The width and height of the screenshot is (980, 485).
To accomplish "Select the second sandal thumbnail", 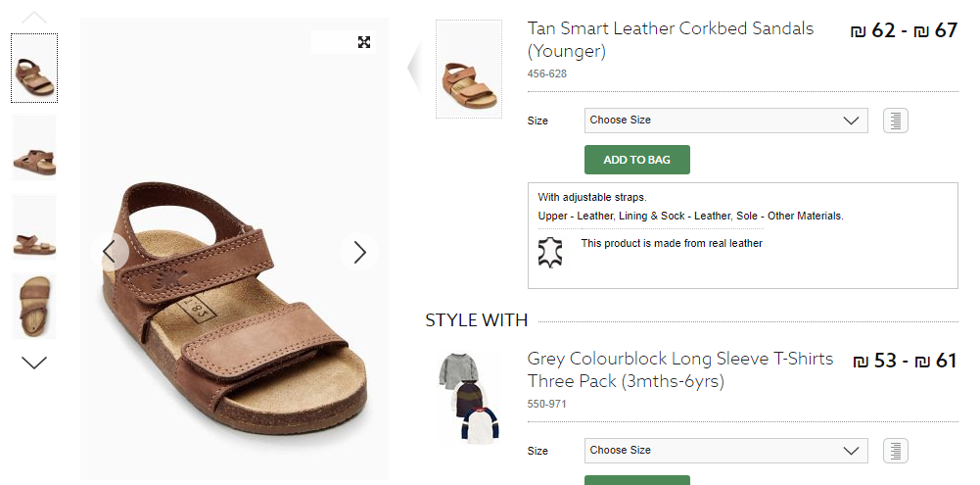I will tap(34, 148).
